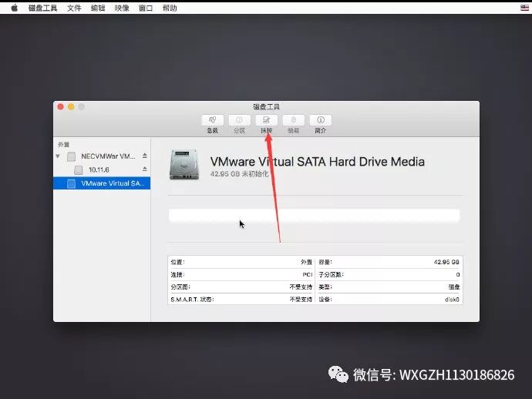Open the 帮助 menu
The height and width of the screenshot is (399, 532).
click(x=170, y=8)
